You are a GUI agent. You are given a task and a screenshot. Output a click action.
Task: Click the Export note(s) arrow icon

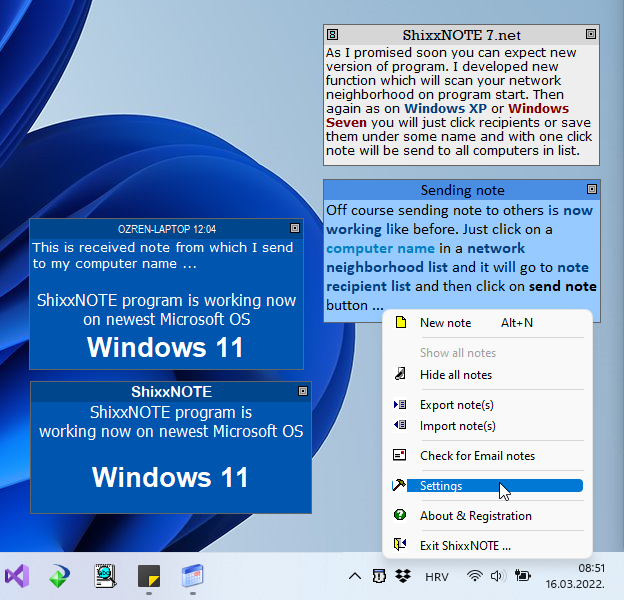(400, 405)
